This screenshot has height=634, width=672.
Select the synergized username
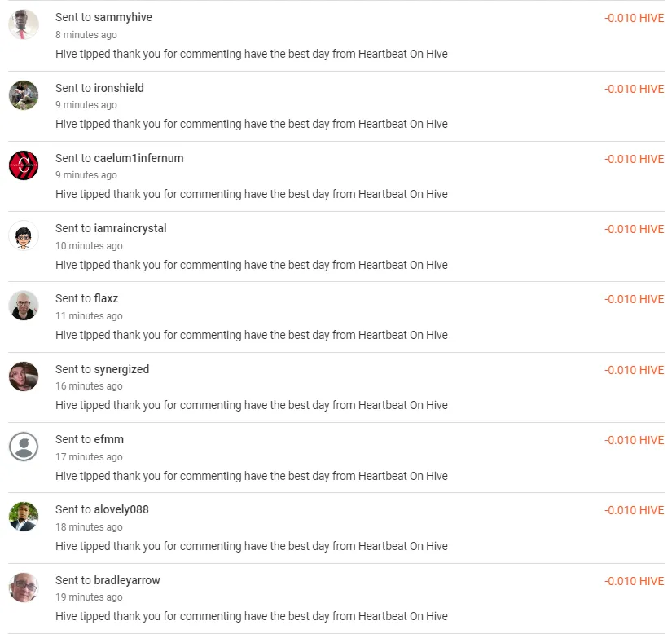point(124,369)
